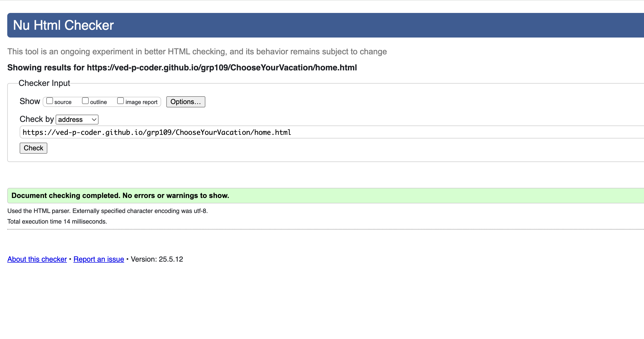Enable the source checkbox
This screenshot has width=644, height=339.
[x=50, y=101]
